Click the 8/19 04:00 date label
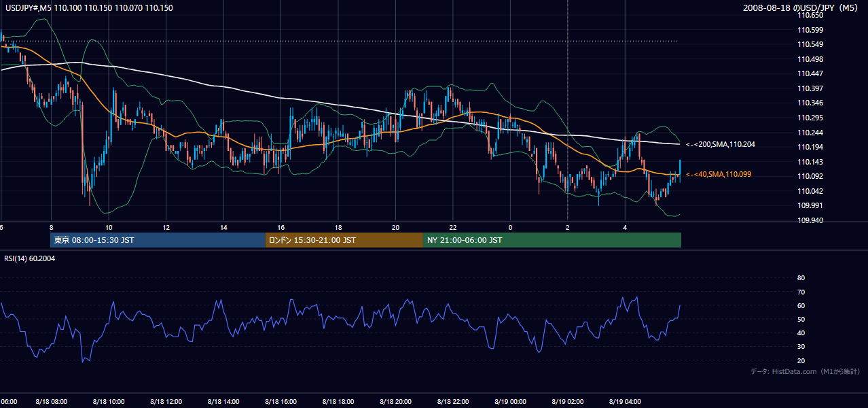The image size is (868, 408). coord(625,402)
